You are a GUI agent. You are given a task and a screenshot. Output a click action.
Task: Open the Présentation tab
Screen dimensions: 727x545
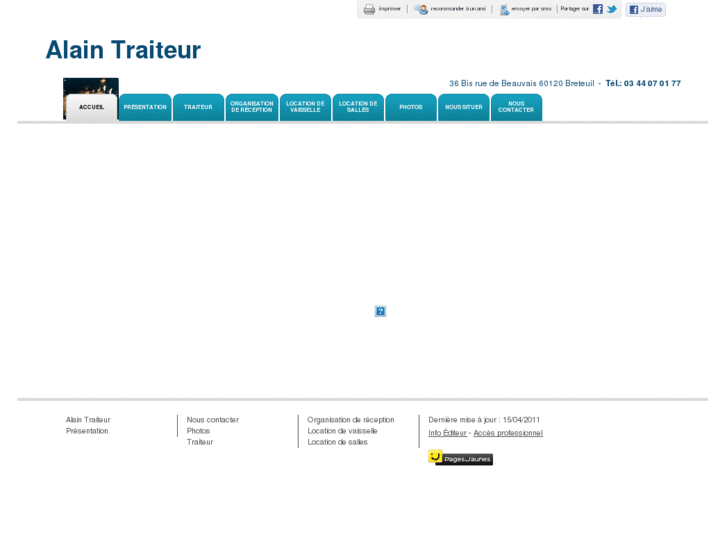(x=145, y=107)
